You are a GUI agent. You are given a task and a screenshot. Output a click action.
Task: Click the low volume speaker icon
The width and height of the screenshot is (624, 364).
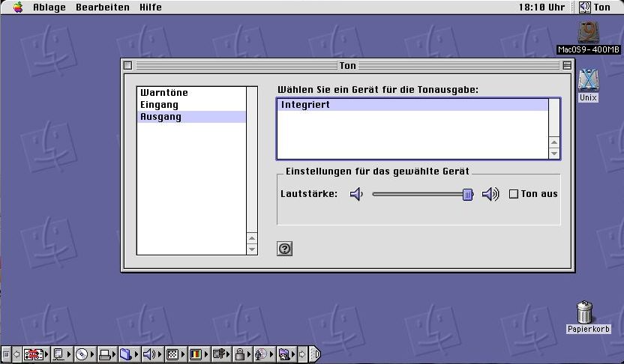click(356, 194)
